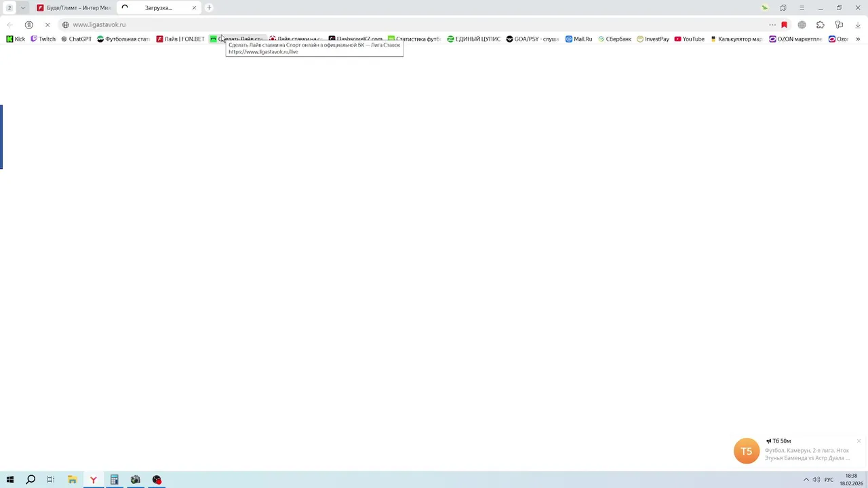Open the tab group counter showing 2
This screenshot has height=488, width=868.
[9, 7]
